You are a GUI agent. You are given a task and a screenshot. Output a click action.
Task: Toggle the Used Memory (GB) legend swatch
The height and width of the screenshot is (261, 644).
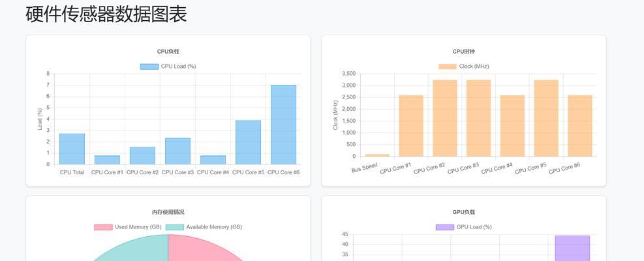(103, 227)
